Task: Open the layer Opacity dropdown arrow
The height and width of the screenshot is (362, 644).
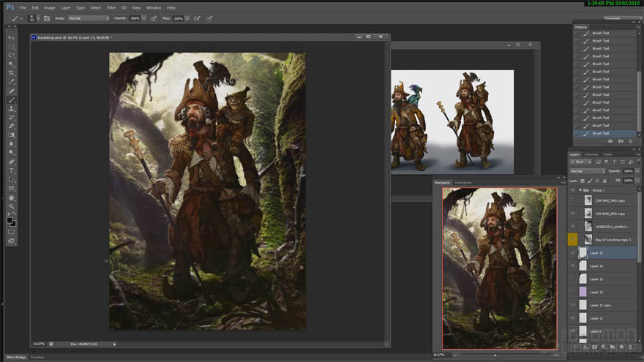Action: coord(637,171)
